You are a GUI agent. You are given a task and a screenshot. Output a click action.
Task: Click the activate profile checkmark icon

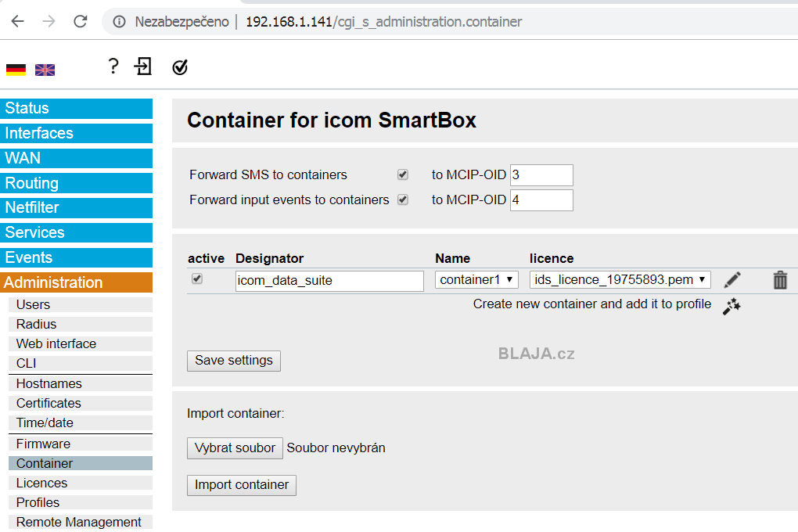click(180, 66)
